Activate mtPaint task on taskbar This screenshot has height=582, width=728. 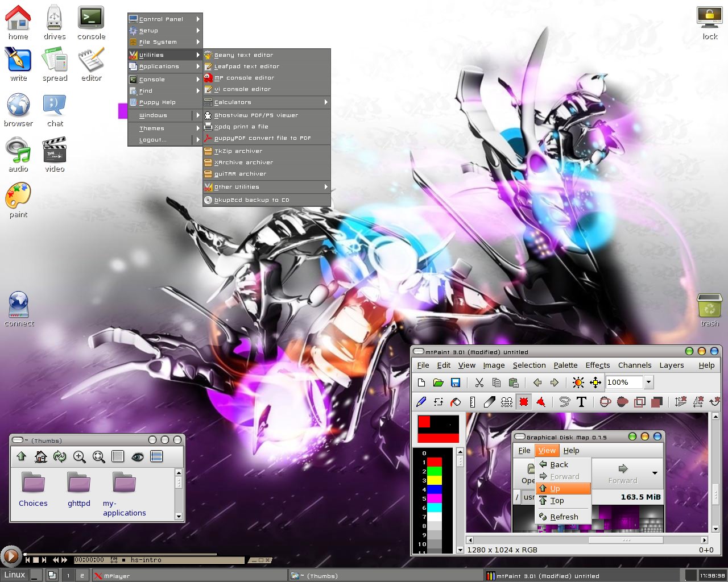pos(582,576)
